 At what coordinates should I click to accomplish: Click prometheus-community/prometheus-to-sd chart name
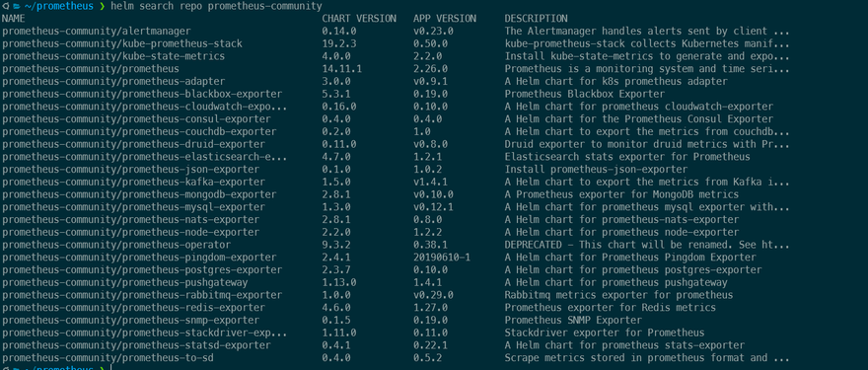(108, 358)
